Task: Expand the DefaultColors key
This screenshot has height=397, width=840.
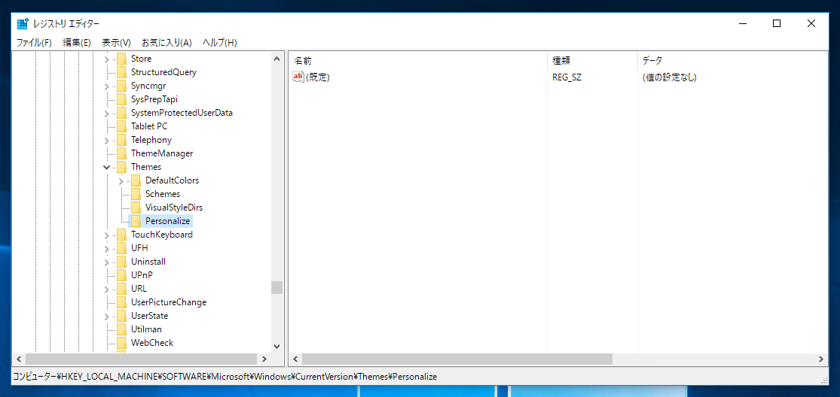Action: point(121,181)
